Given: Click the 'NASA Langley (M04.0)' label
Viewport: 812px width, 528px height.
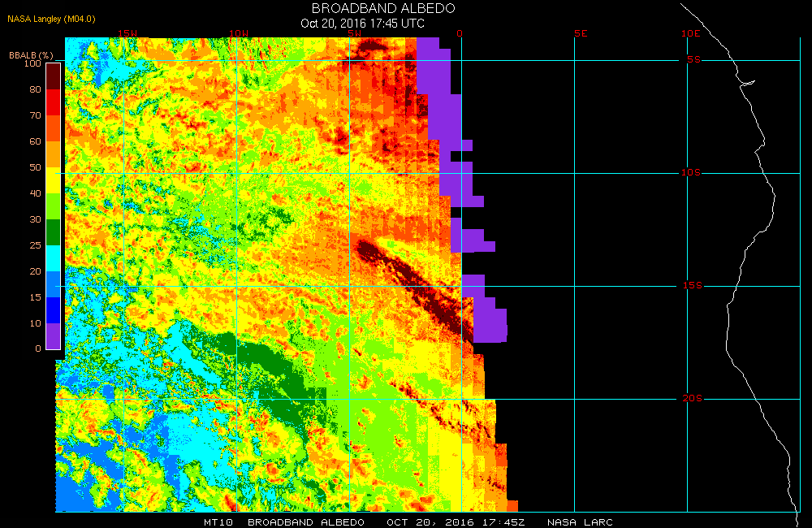Looking at the screenshot, I should (x=51, y=19).
